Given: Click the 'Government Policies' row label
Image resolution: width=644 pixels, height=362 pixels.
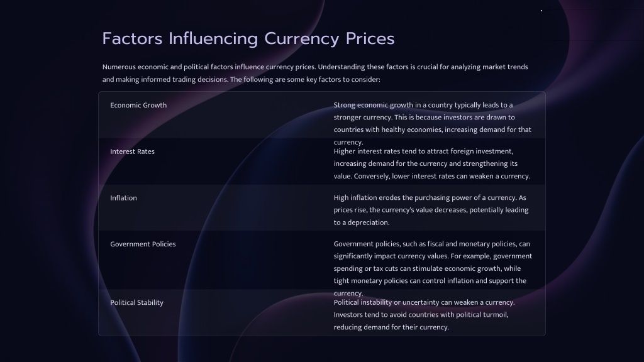Looking at the screenshot, I should 143,244.
